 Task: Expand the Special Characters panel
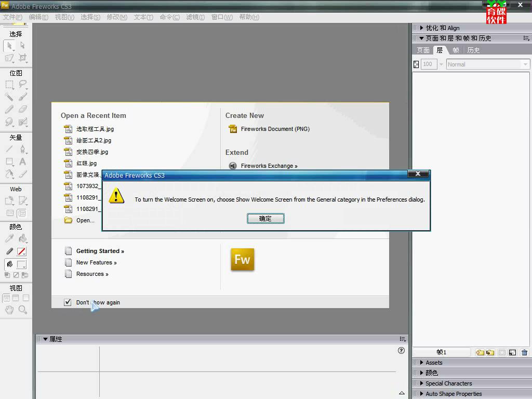(422, 383)
